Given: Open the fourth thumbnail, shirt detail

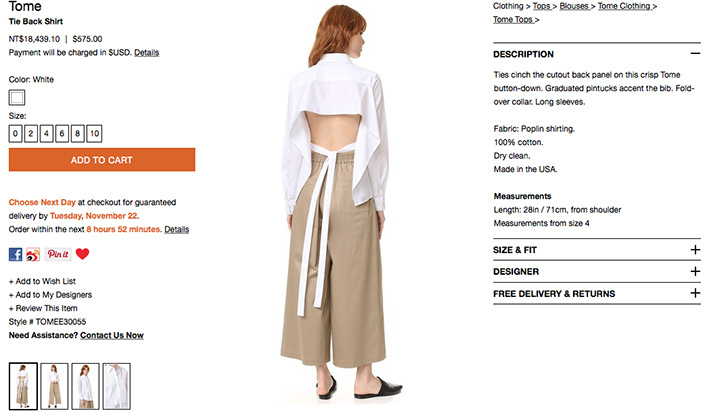Looking at the screenshot, I should click(x=117, y=386).
